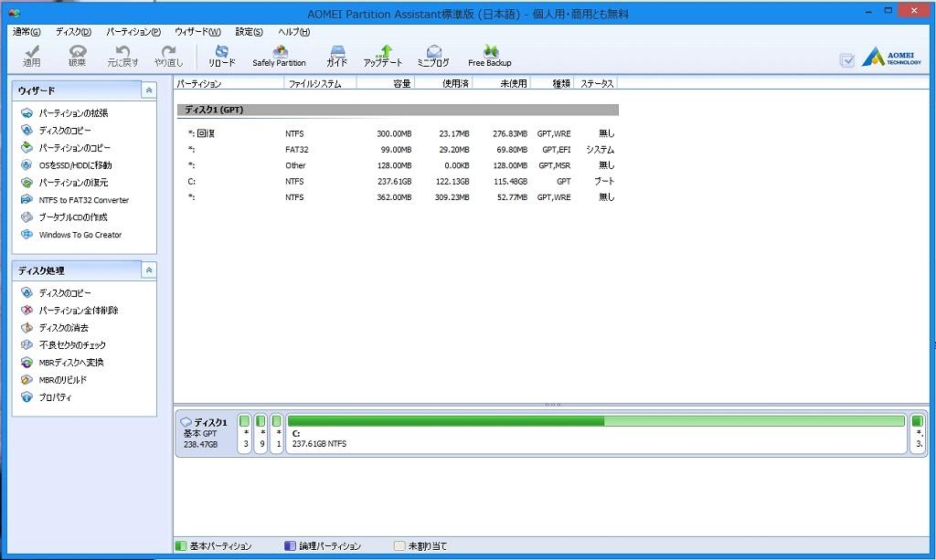Click the リロード (Reload) toolbar icon
The image size is (936, 560).
point(221,56)
